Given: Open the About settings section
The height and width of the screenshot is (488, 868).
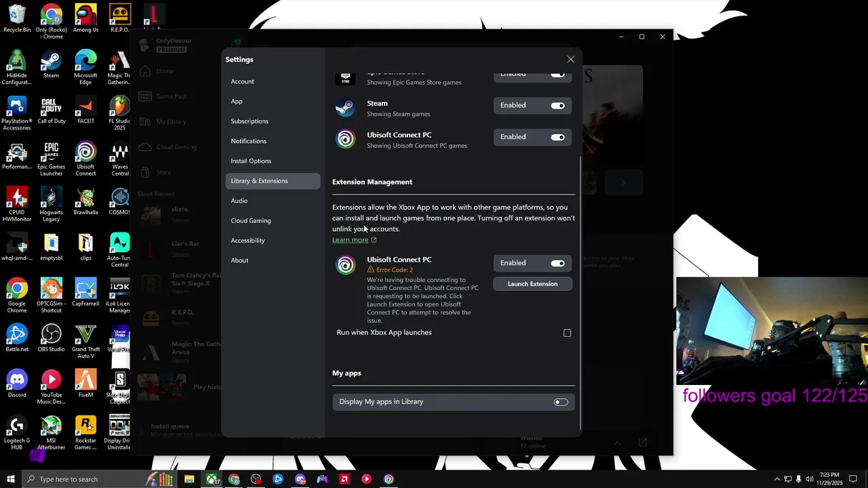Looking at the screenshot, I should click(x=273, y=260).
